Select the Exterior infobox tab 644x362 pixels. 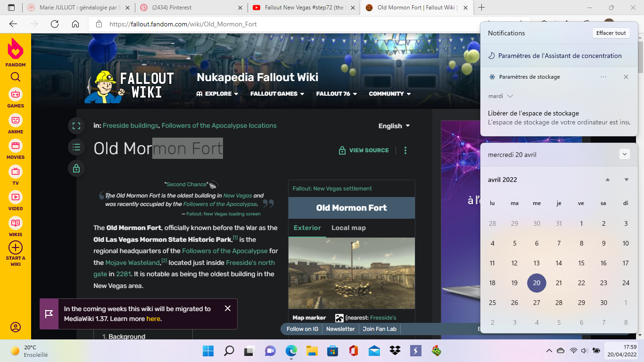click(307, 228)
